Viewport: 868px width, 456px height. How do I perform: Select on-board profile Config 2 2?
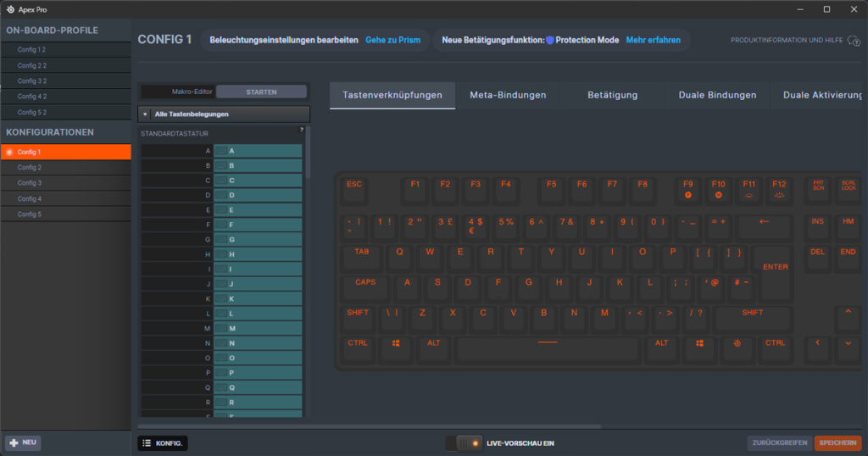tap(66, 65)
